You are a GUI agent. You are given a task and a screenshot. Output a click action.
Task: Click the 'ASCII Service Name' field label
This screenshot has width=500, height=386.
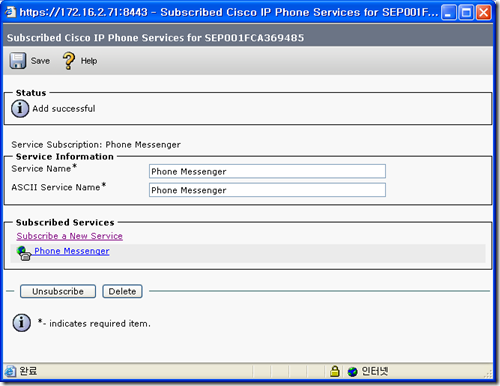click(59, 187)
